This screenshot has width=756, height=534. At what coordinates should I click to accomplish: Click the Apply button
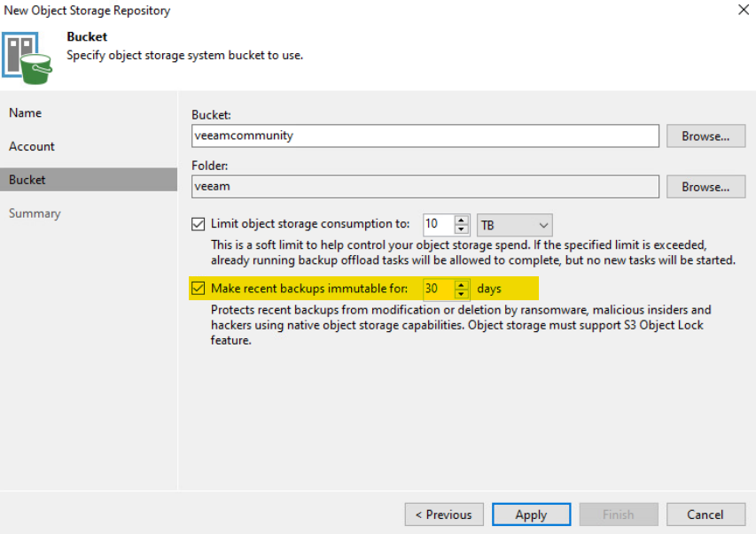[x=531, y=515]
